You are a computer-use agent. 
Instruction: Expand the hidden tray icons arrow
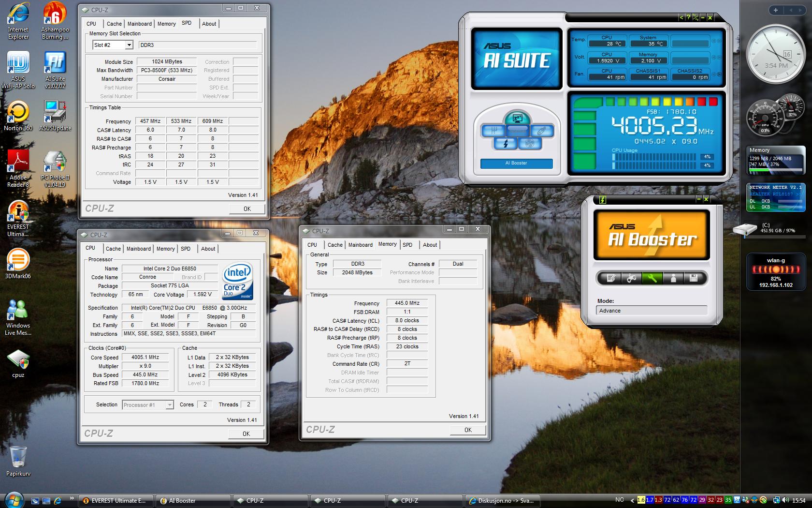(x=632, y=500)
